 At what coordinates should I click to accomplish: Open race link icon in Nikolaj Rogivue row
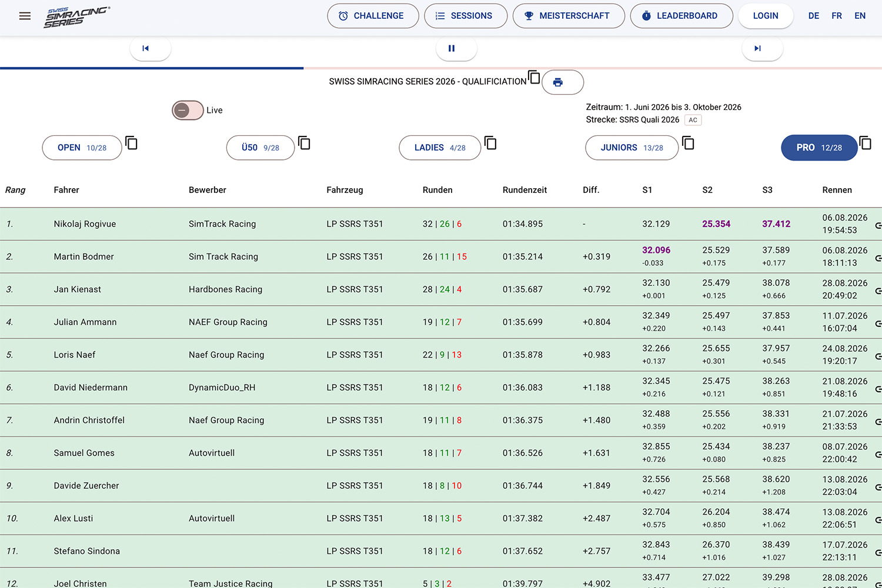[878, 225]
